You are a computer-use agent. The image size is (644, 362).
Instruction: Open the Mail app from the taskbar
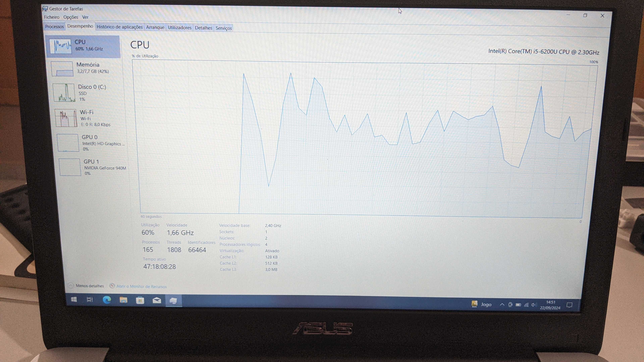(157, 300)
